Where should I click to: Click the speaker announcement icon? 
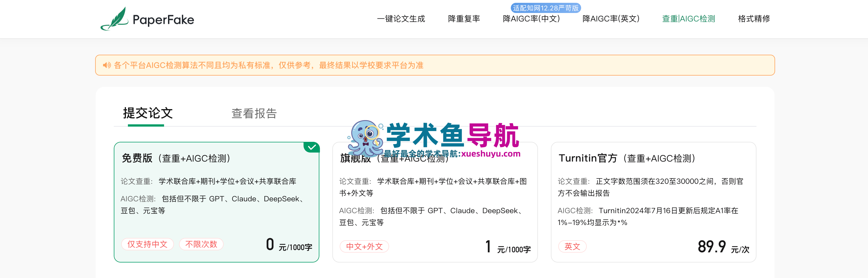[106, 65]
